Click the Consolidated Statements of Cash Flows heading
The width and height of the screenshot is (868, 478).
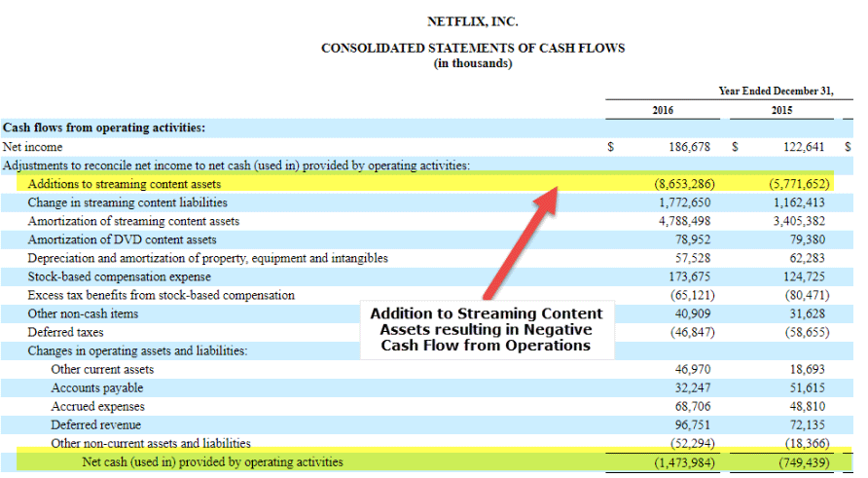click(x=473, y=48)
